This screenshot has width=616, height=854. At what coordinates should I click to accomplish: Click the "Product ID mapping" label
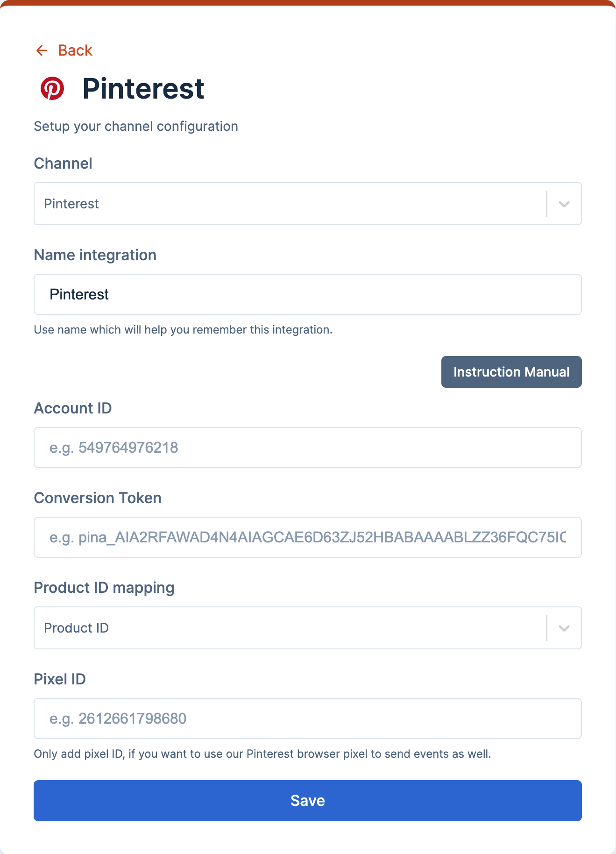pyautogui.click(x=104, y=588)
